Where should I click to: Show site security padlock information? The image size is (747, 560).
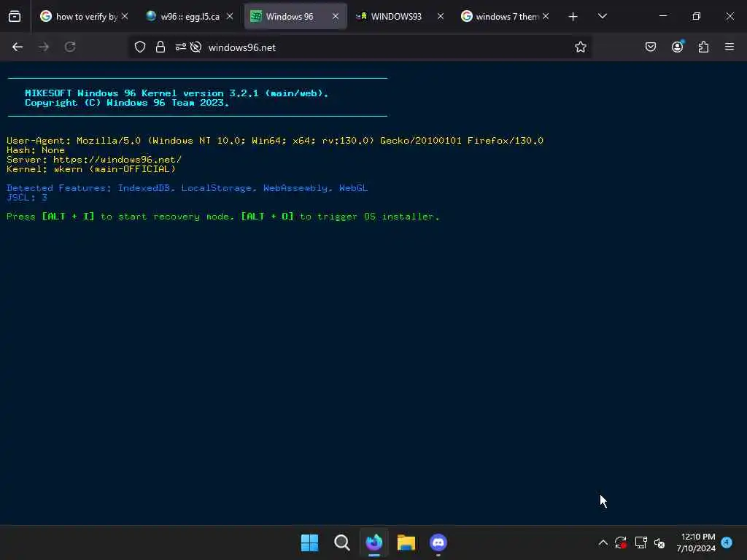pos(160,47)
